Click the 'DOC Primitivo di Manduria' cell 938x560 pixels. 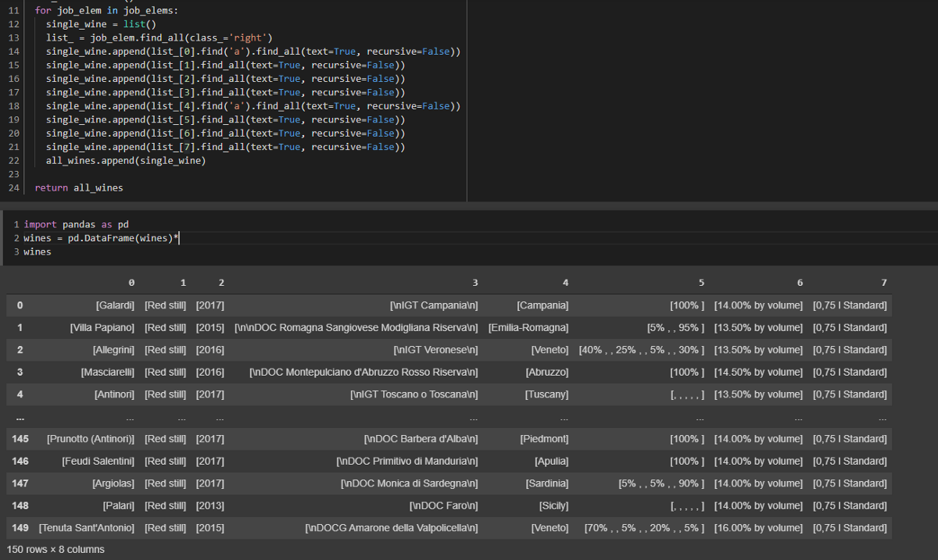406,461
